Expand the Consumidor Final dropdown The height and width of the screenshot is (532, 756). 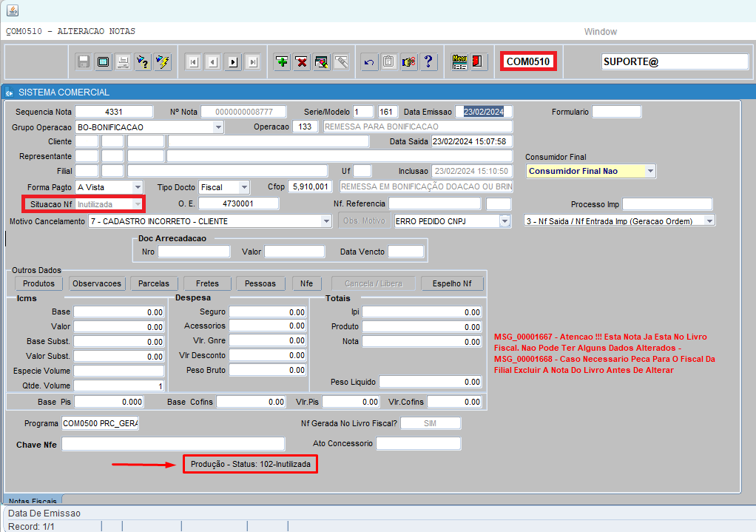(650, 171)
